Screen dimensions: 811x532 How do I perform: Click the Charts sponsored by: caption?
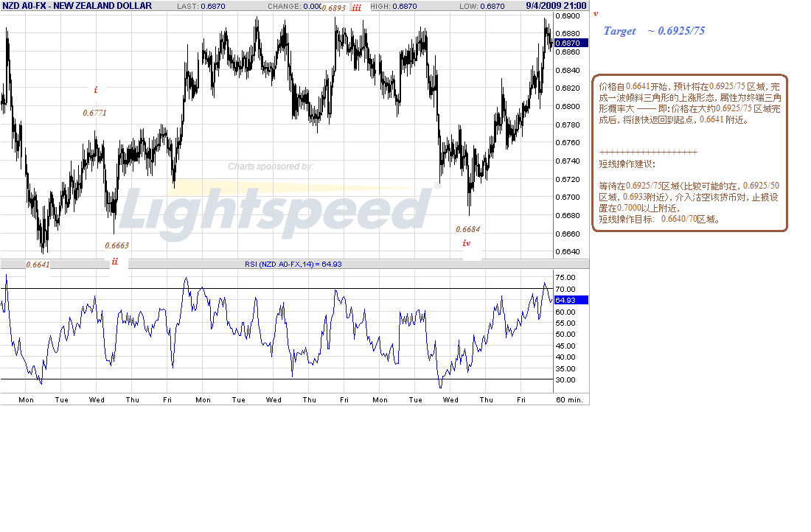(x=271, y=166)
